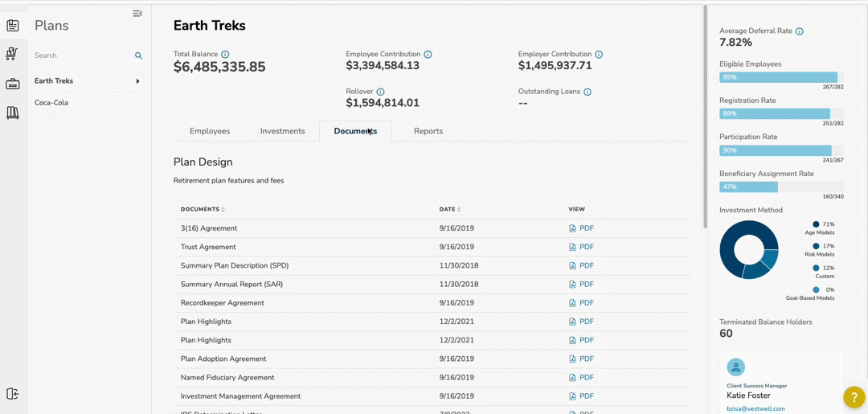
Task: Click the Custom legend color dot
Action: (x=816, y=268)
